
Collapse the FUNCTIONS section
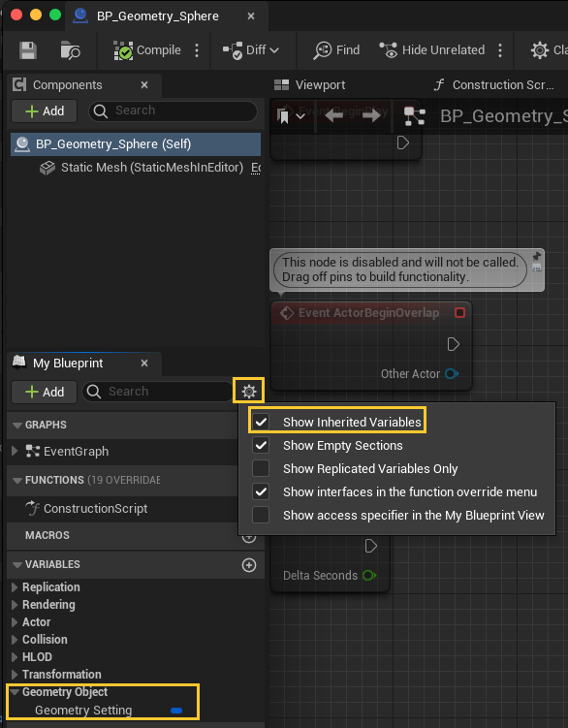(17, 480)
